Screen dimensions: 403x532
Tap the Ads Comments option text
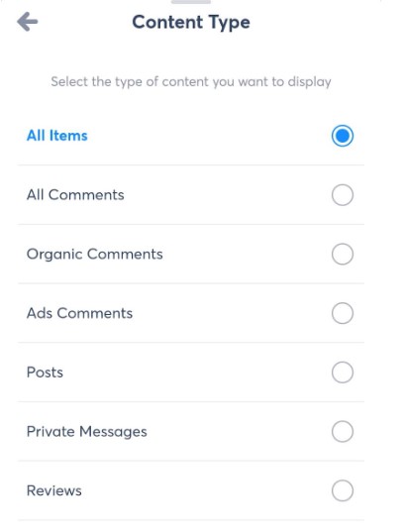point(79,313)
